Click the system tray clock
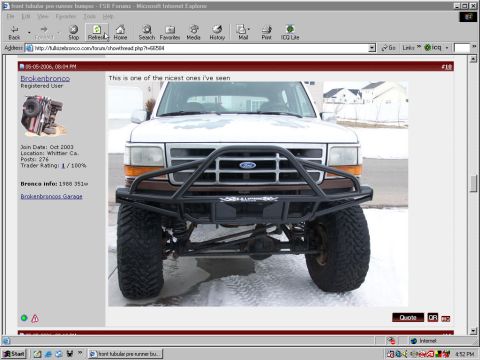The image size is (480, 360). pos(465,354)
